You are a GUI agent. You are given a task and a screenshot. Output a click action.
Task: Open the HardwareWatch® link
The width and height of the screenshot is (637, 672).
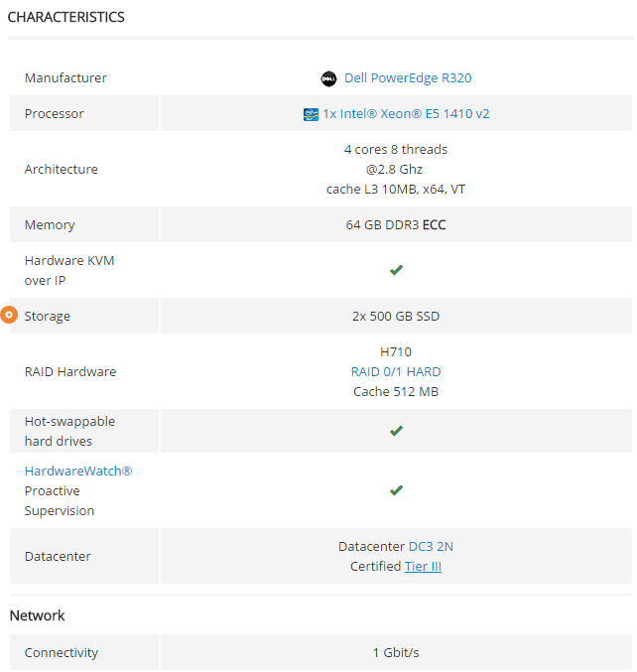tap(78, 471)
